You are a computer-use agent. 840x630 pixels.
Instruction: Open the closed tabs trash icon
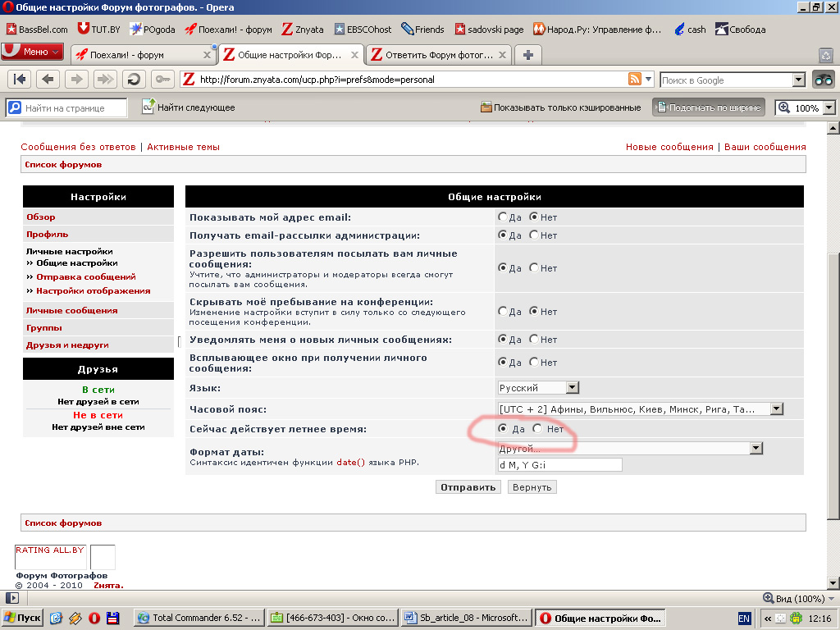(x=826, y=55)
